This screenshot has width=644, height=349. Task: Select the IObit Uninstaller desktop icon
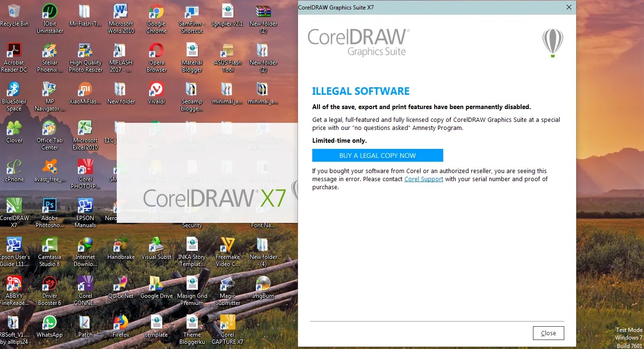point(49,19)
